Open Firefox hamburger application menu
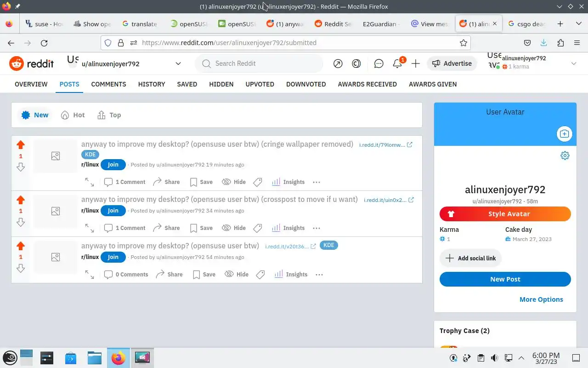Viewport: 588px width, 368px height. tap(577, 43)
